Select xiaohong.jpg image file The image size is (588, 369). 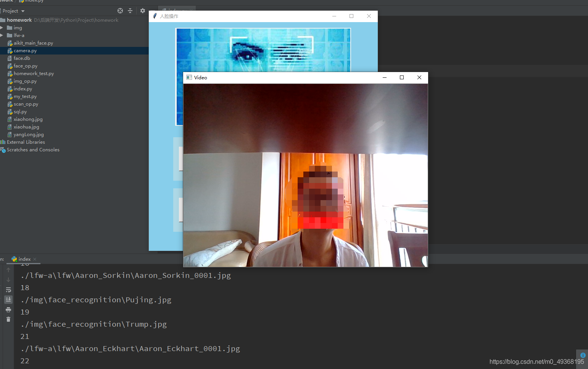[x=28, y=119]
